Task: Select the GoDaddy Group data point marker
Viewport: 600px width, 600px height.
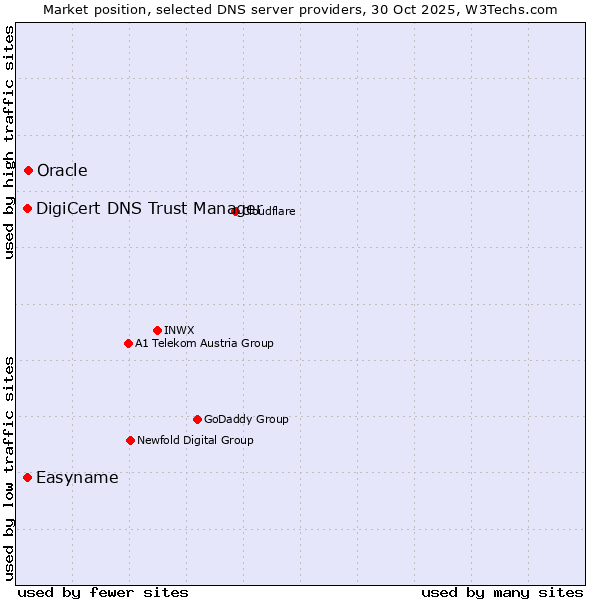Action: tap(197, 419)
